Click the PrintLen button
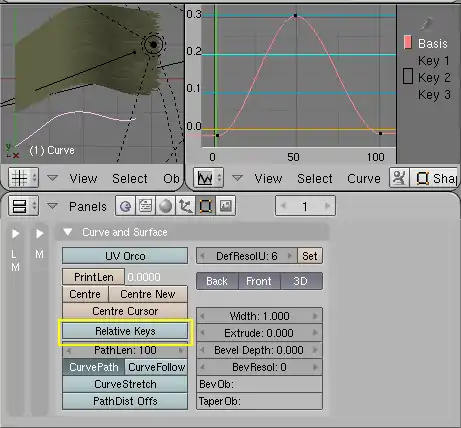Screen dimensions: 461x428 [x=94, y=277]
